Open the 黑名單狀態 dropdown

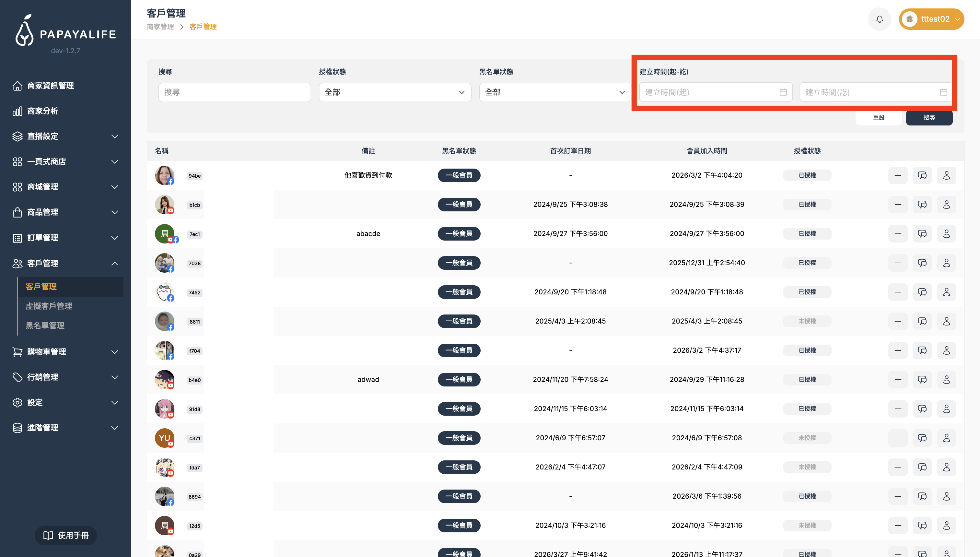555,92
